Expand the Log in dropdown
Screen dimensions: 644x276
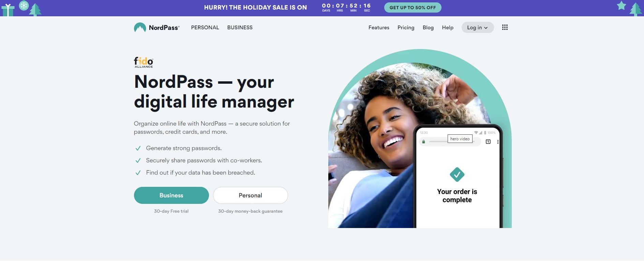(x=477, y=28)
